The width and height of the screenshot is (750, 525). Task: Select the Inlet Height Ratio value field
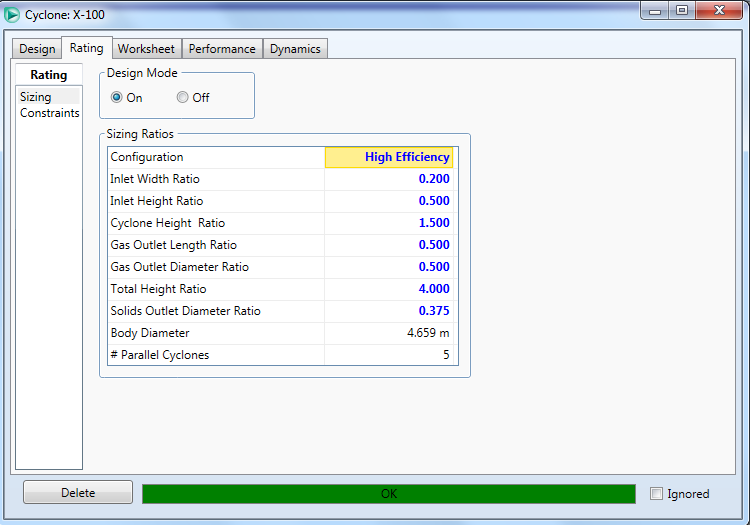pyautogui.click(x=390, y=201)
